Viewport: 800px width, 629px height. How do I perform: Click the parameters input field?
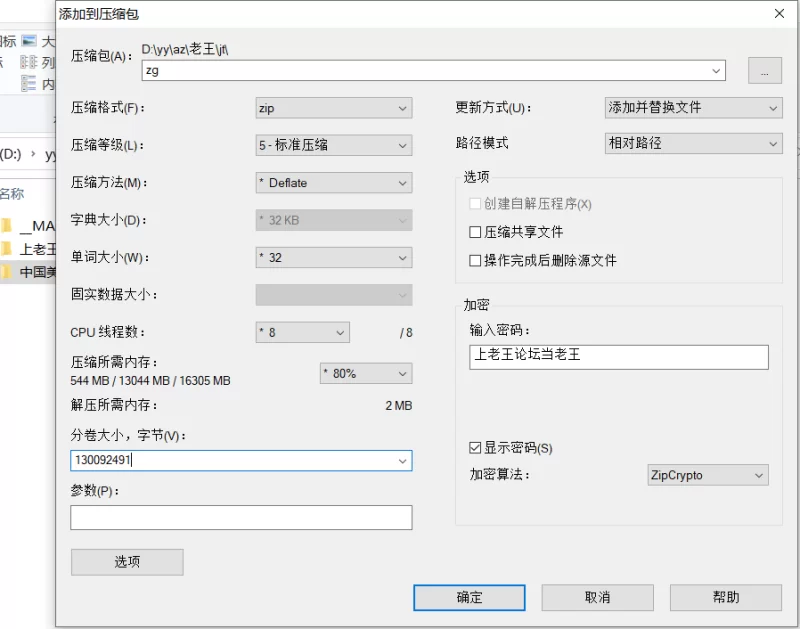(241, 517)
